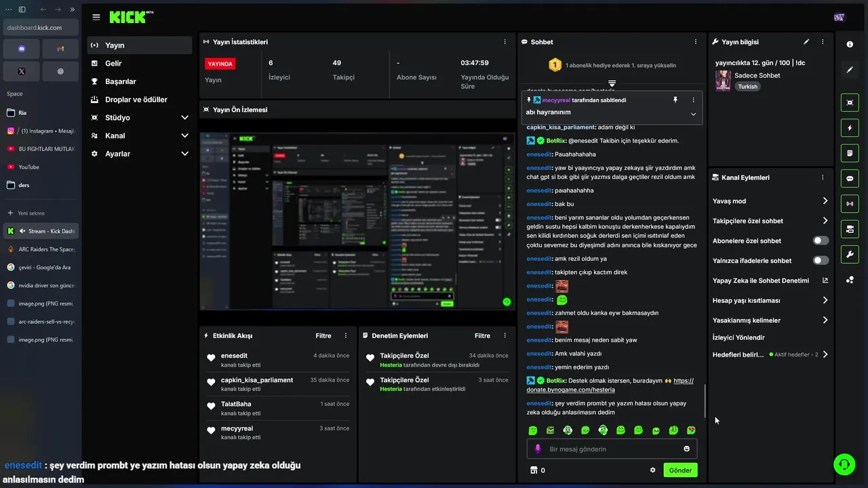Toggle the channel actions camera icon

(850, 229)
